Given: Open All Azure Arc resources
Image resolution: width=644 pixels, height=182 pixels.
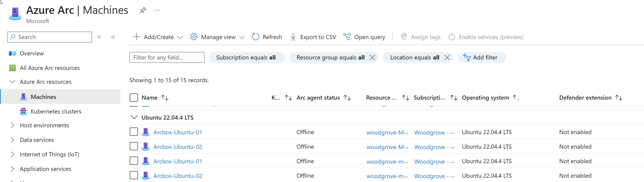Looking at the screenshot, I should pos(50,68).
